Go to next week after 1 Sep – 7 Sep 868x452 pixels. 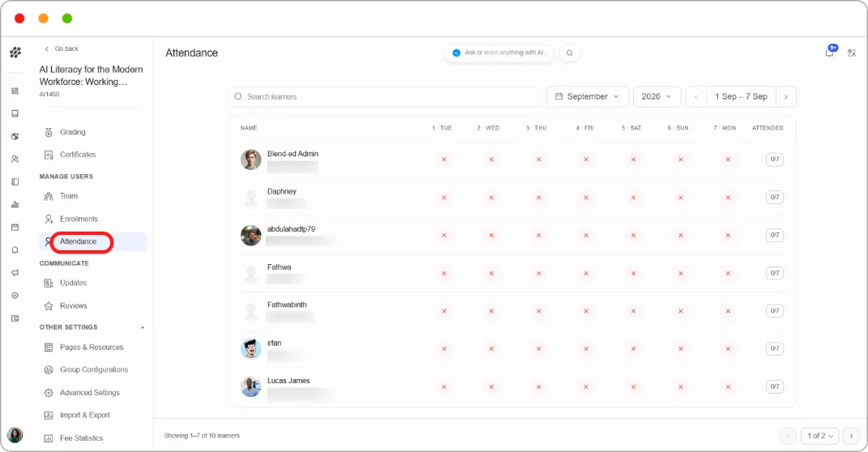pyautogui.click(x=786, y=97)
